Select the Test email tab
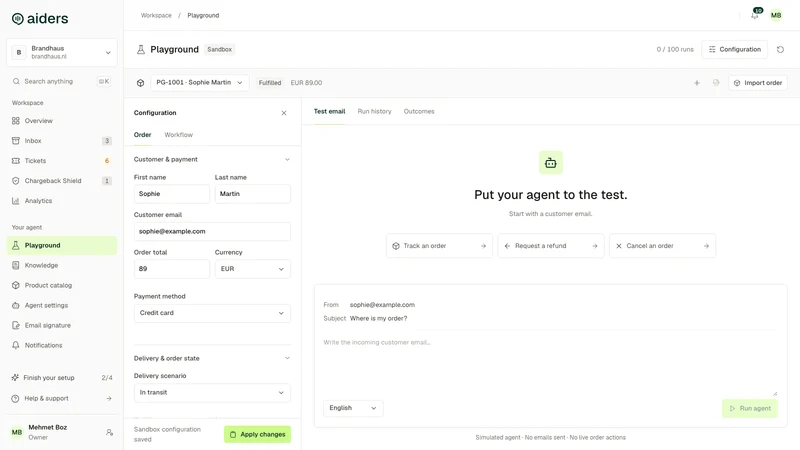Screen dimensions: 800x450 point(329,112)
